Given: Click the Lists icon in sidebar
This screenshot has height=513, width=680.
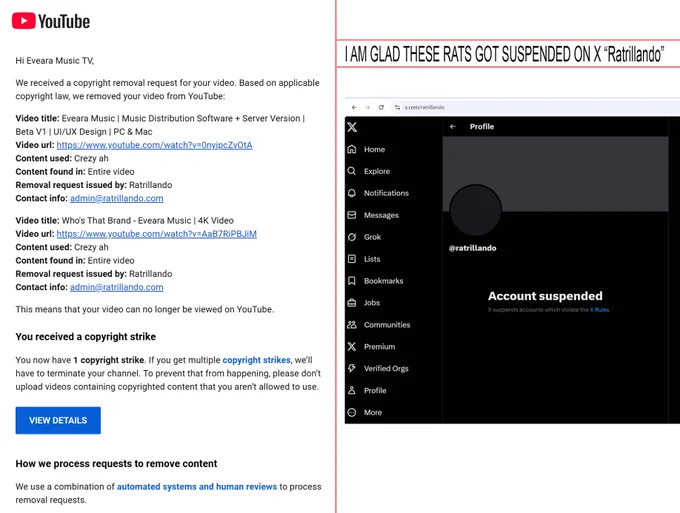Looking at the screenshot, I should click(352, 259).
